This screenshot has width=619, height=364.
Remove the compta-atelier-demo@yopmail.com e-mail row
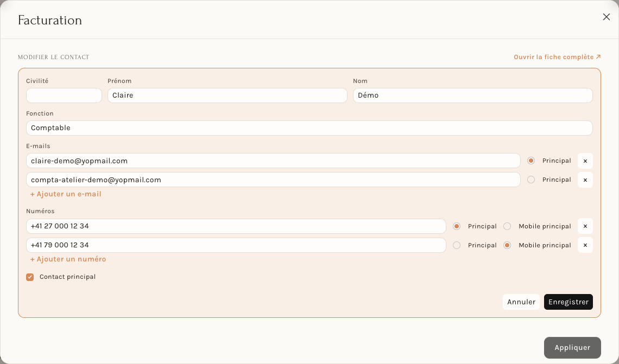click(585, 180)
